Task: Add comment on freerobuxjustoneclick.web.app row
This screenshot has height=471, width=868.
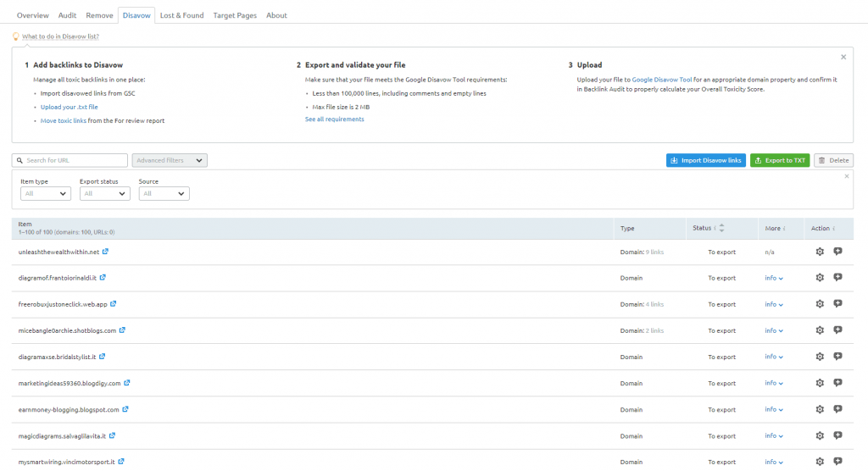Action: pyautogui.click(x=838, y=304)
